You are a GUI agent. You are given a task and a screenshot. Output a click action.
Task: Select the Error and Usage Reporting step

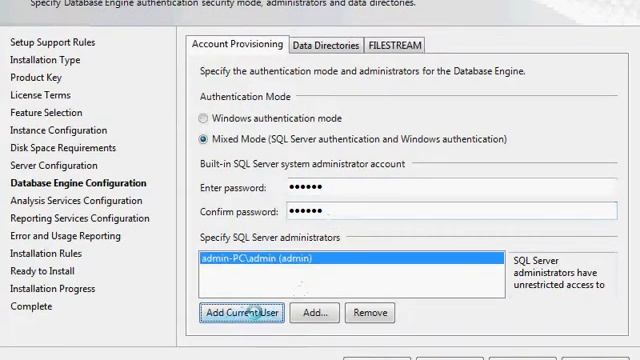65,236
